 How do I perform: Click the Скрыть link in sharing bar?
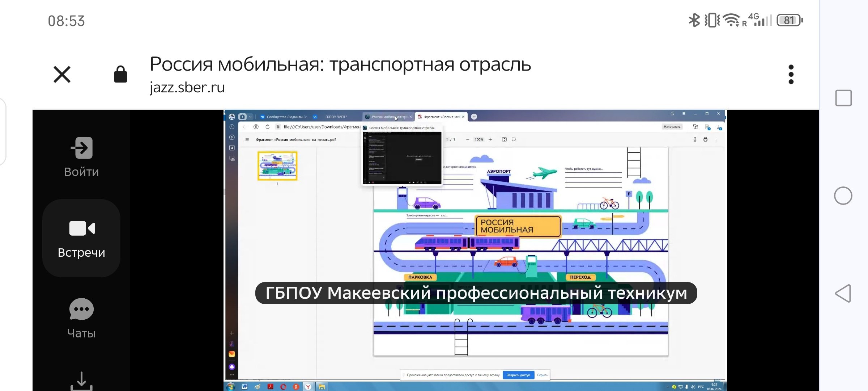[x=542, y=375]
